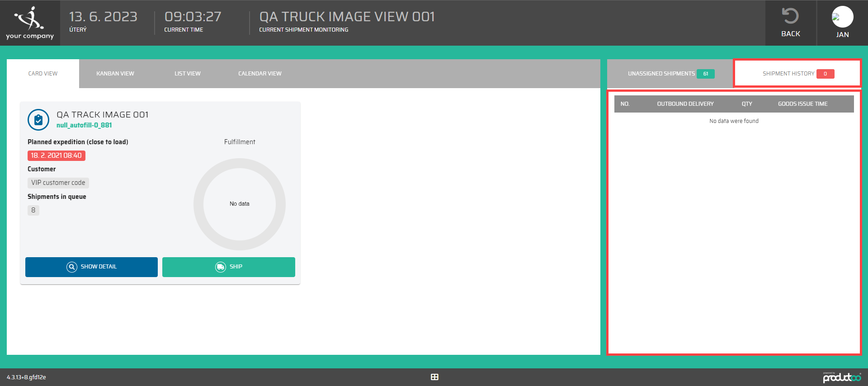Open the Calendar View tab
This screenshot has width=868, height=386.
point(259,74)
